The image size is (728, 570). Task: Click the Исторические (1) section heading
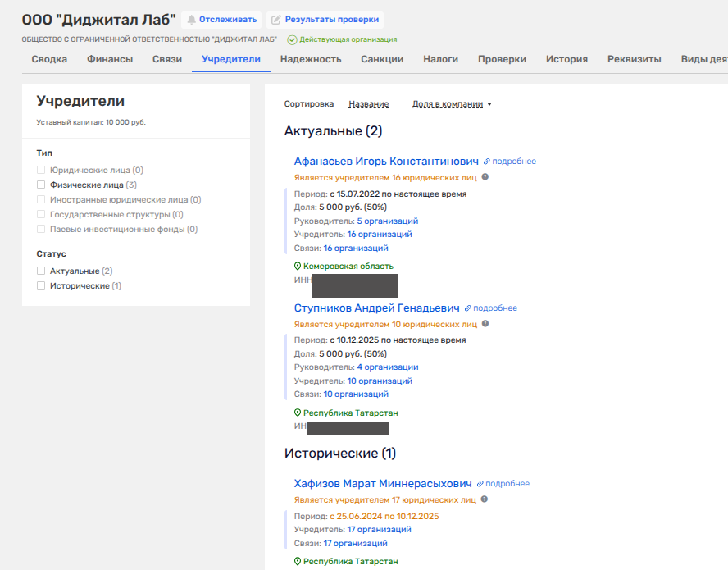coord(340,454)
